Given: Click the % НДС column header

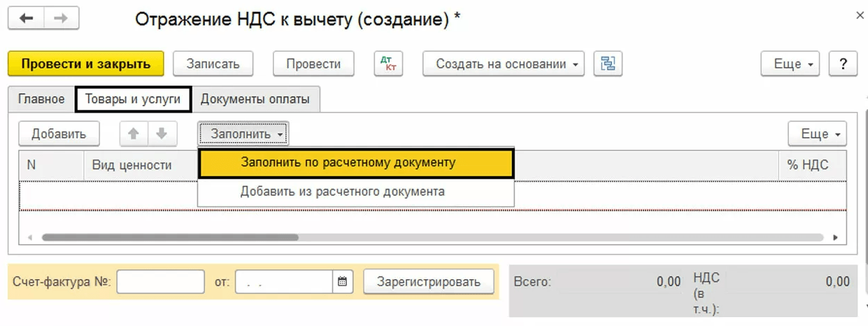Looking at the screenshot, I should point(812,165).
